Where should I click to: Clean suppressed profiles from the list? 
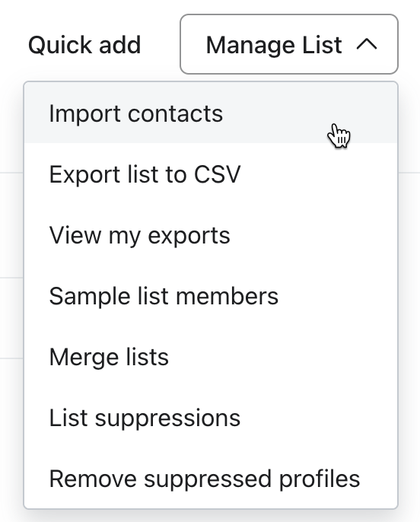pyautogui.click(x=211, y=479)
